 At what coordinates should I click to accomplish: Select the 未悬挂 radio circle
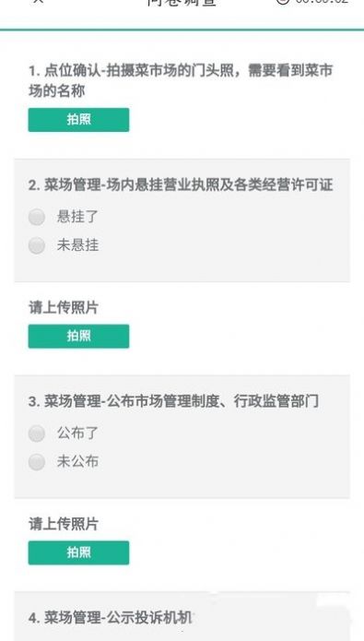tap(37, 245)
